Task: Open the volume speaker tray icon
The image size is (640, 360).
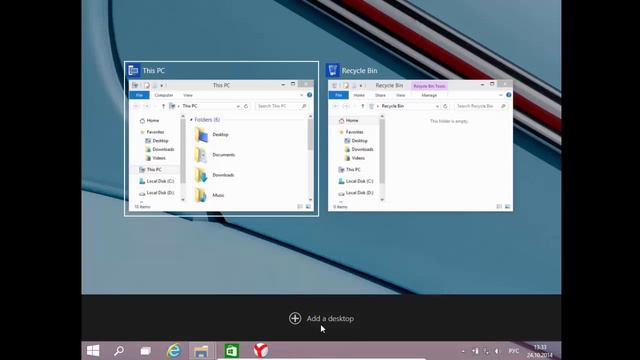Action: click(x=497, y=351)
